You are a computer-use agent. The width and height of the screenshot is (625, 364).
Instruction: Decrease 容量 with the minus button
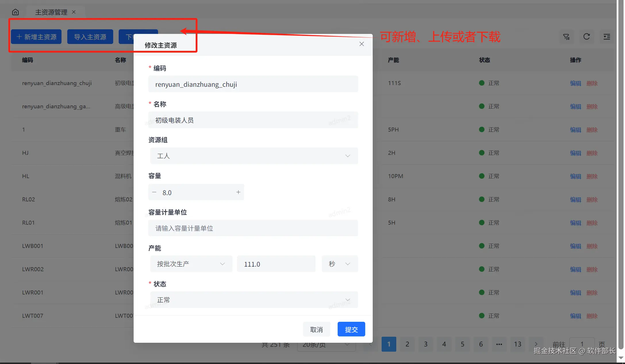pos(154,192)
